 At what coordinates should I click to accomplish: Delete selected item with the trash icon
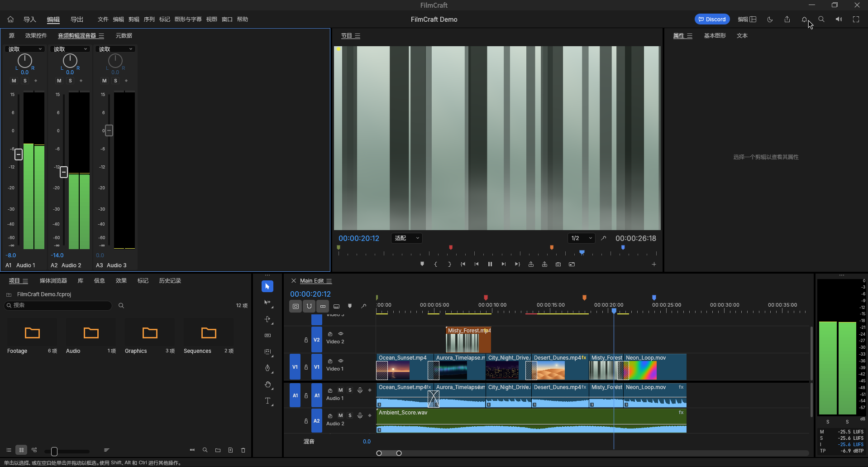(243, 450)
